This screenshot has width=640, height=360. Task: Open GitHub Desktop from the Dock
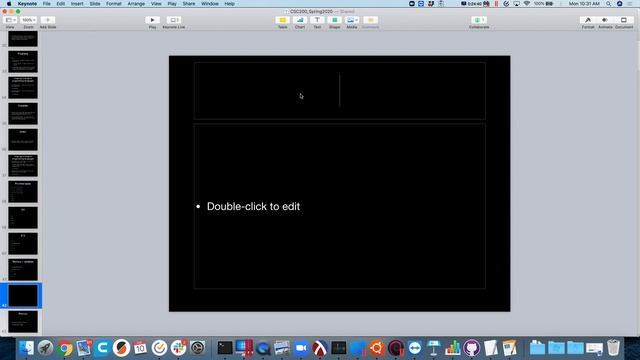coord(471,348)
